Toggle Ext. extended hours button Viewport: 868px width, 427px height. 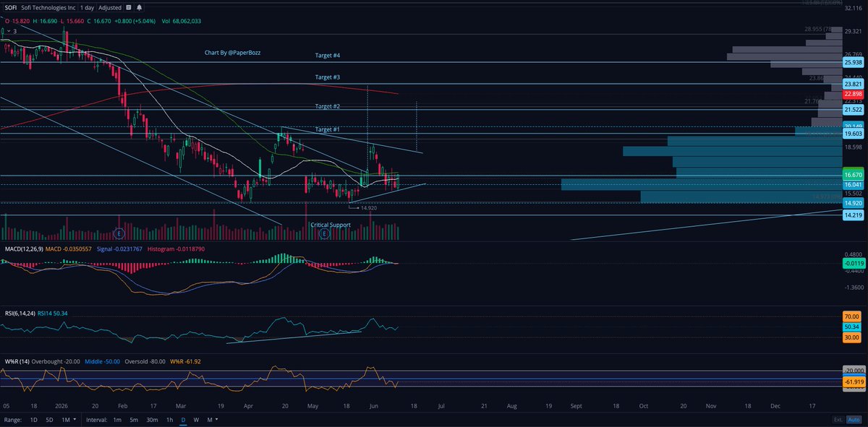[x=838, y=419]
